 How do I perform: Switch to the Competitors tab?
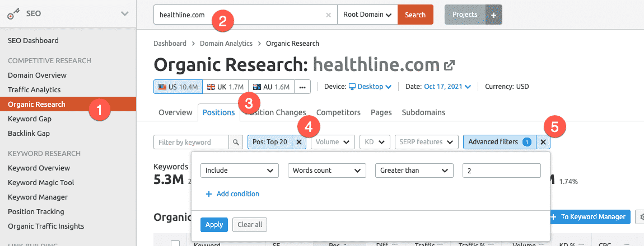(338, 112)
